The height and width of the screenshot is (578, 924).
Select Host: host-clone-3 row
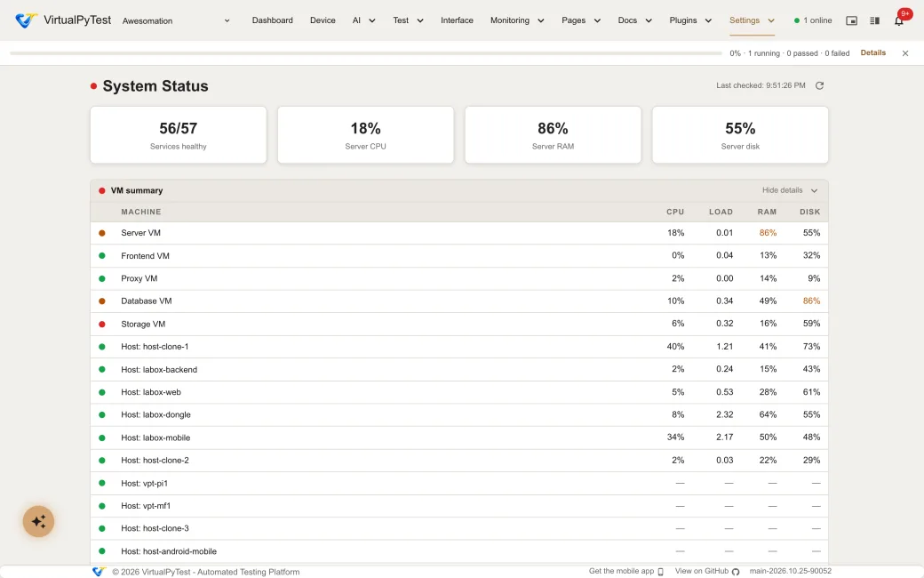[459, 528]
